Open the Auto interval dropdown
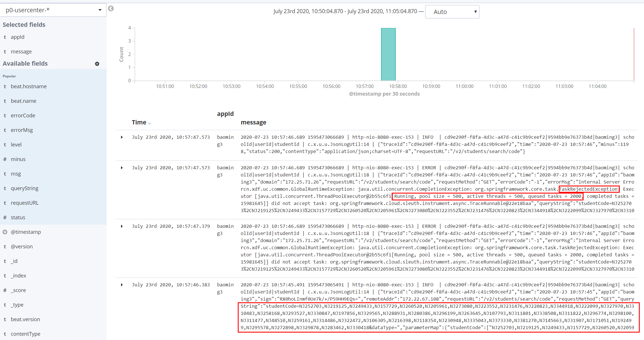644x340 pixels. click(x=452, y=12)
